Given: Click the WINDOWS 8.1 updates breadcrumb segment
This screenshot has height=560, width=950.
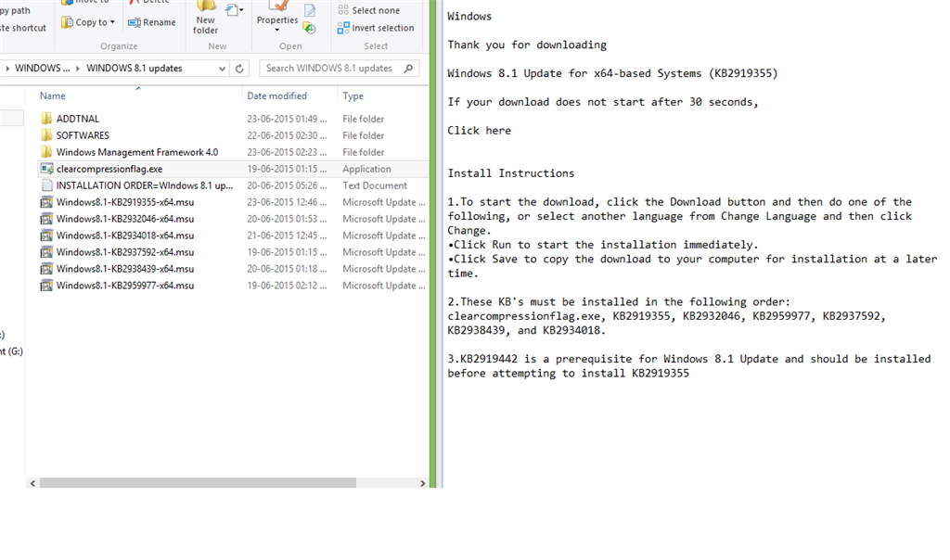Looking at the screenshot, I should pyautogui.click(x=134, y=69).
